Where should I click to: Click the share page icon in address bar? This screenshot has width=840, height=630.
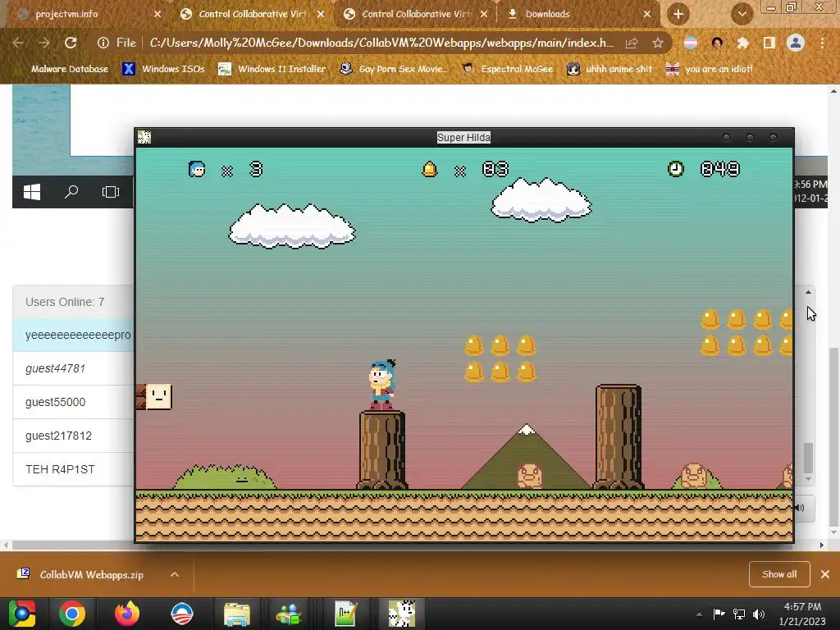[x=632, y=43]
